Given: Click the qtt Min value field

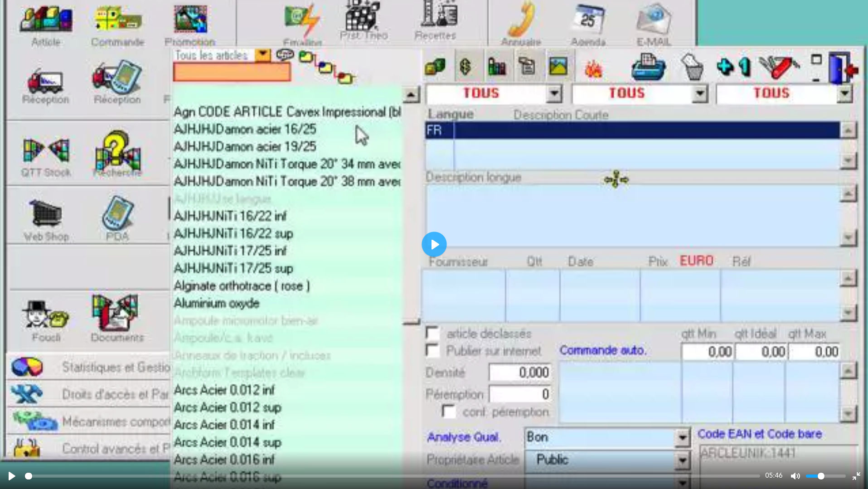Looking at the screenshot, I should [707, 352].
